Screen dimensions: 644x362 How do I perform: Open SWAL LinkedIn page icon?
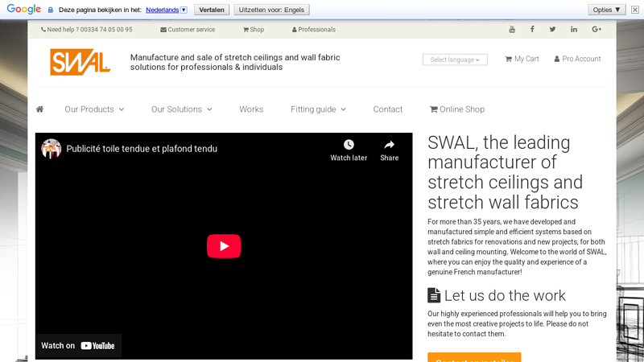574,29
